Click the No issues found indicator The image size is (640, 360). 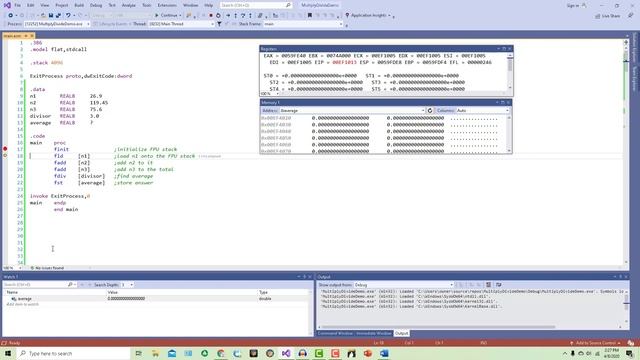(47, 268)
